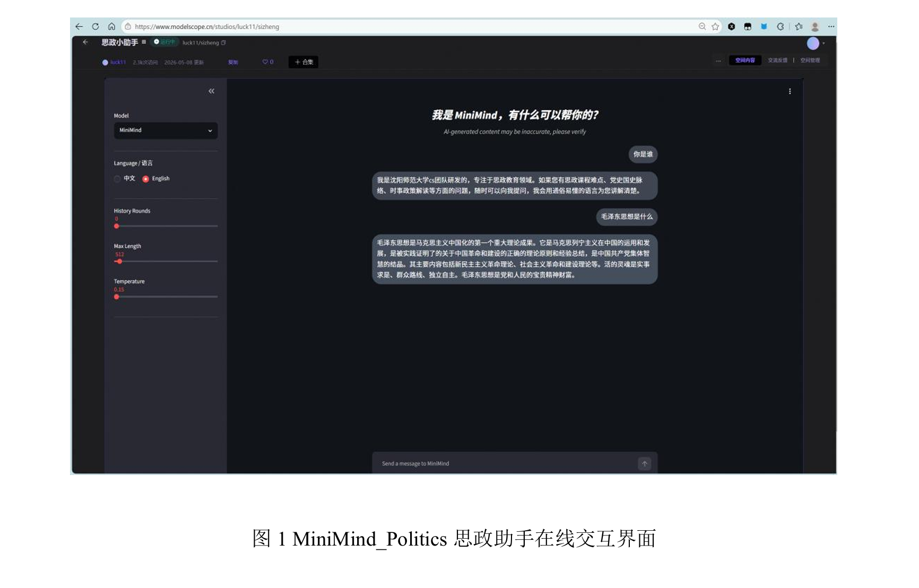Click the back arrow beside 思政小助手

(85, 42)
